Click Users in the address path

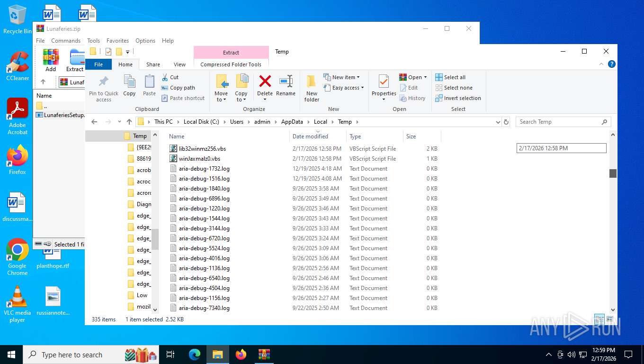pyautogui.click(x=237, y=122)
